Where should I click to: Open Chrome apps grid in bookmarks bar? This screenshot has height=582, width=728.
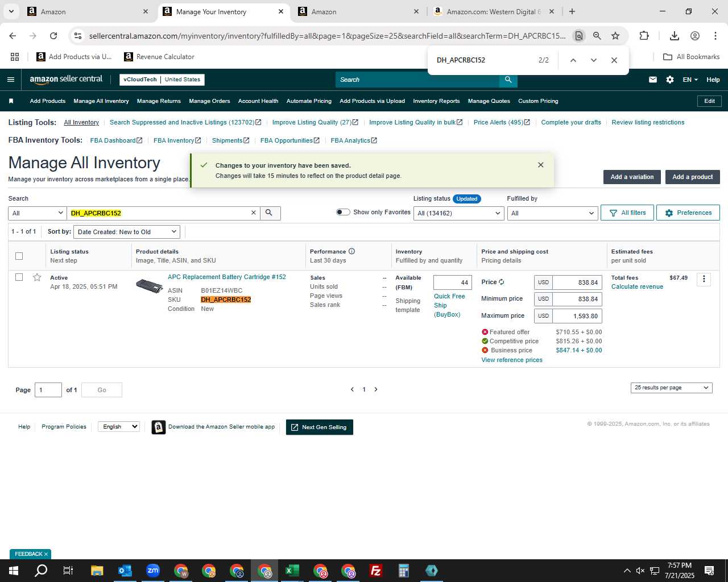pos(15,57)
